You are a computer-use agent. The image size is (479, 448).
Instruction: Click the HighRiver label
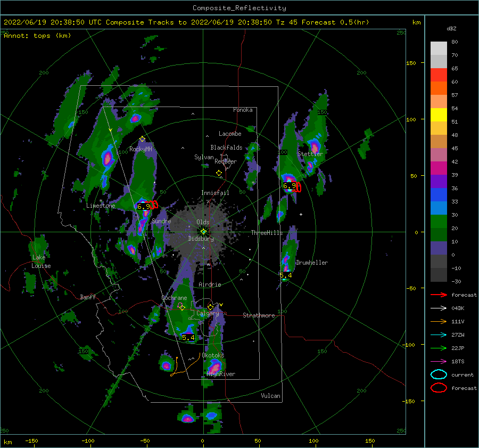[221, 374]
